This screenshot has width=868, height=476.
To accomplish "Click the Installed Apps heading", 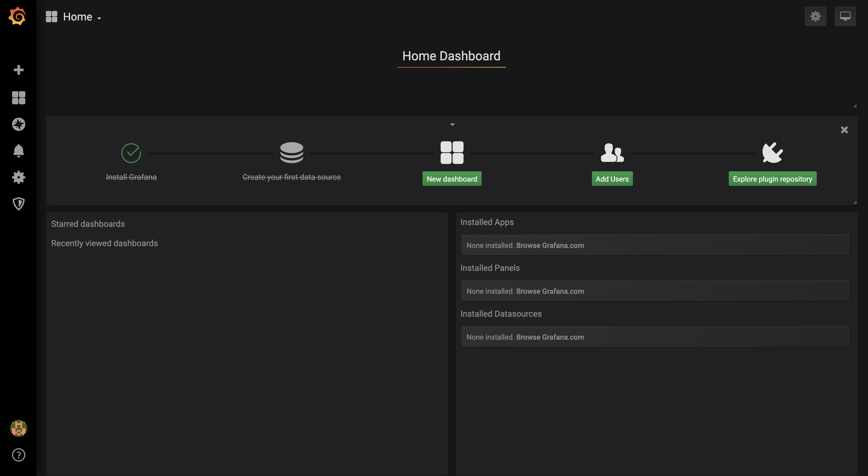I will (487, 222).
